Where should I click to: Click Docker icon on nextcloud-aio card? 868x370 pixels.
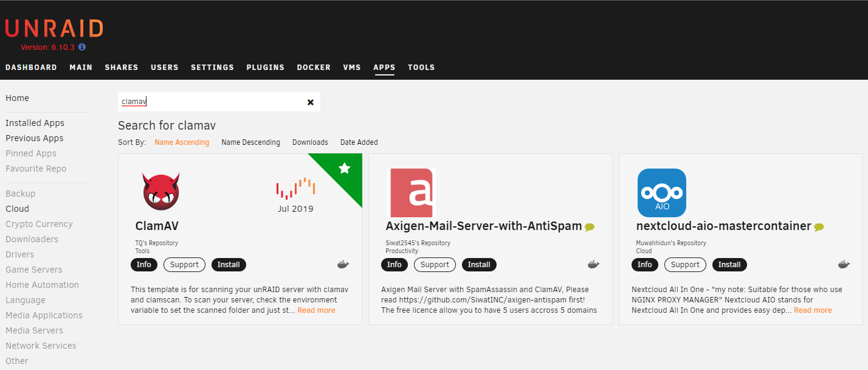point(844,265)
